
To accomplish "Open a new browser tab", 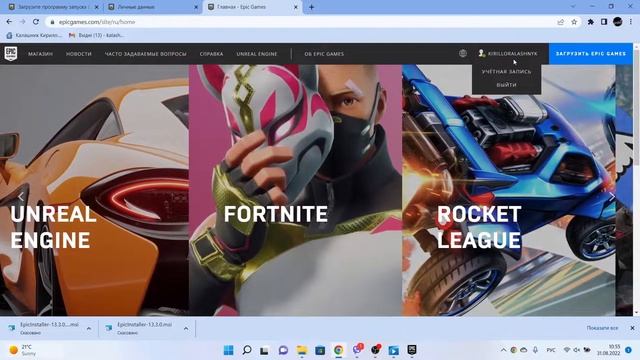I will pyautogui.click(x=311, y=7).
